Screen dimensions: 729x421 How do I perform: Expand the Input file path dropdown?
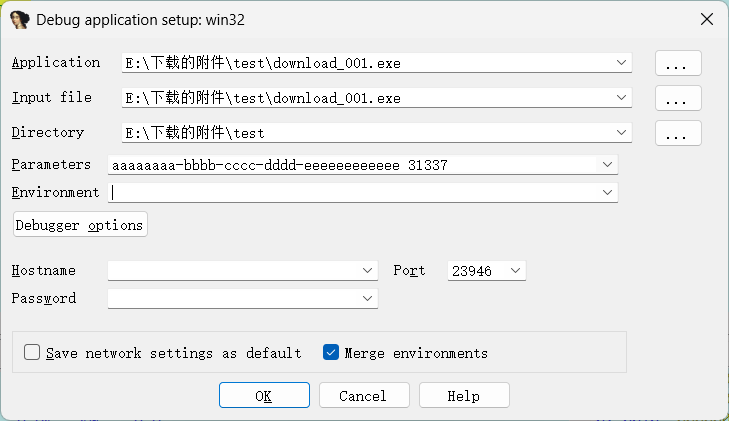point(621,98)
